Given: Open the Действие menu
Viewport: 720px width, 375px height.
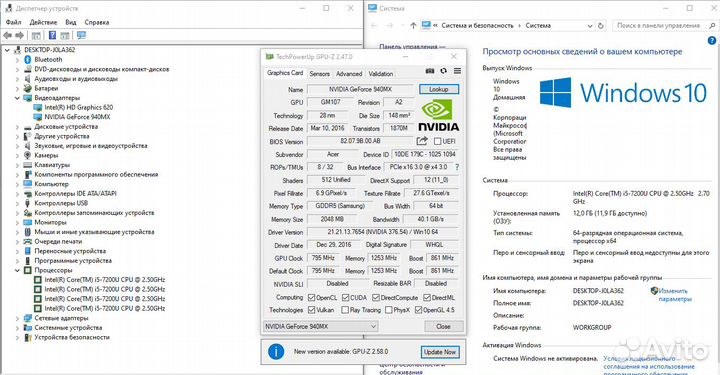Looking at the screenshot, I should pos(43,22).
